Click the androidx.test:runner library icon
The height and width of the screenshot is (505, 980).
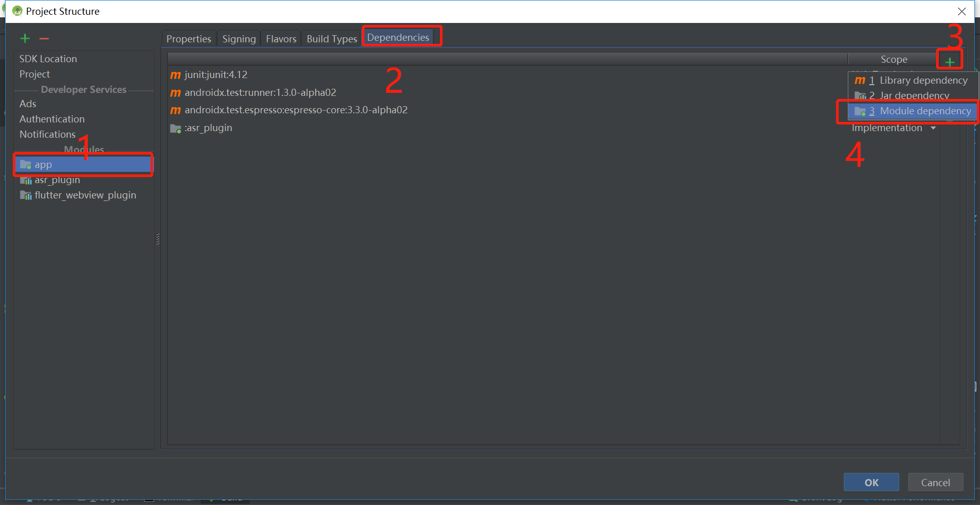[x=176, y=93]
